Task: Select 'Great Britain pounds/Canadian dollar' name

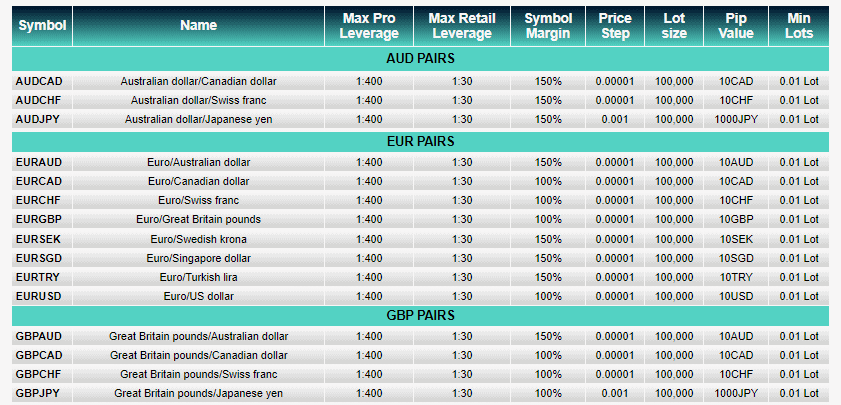Action: pyautogui.click(x=198, y=355)
